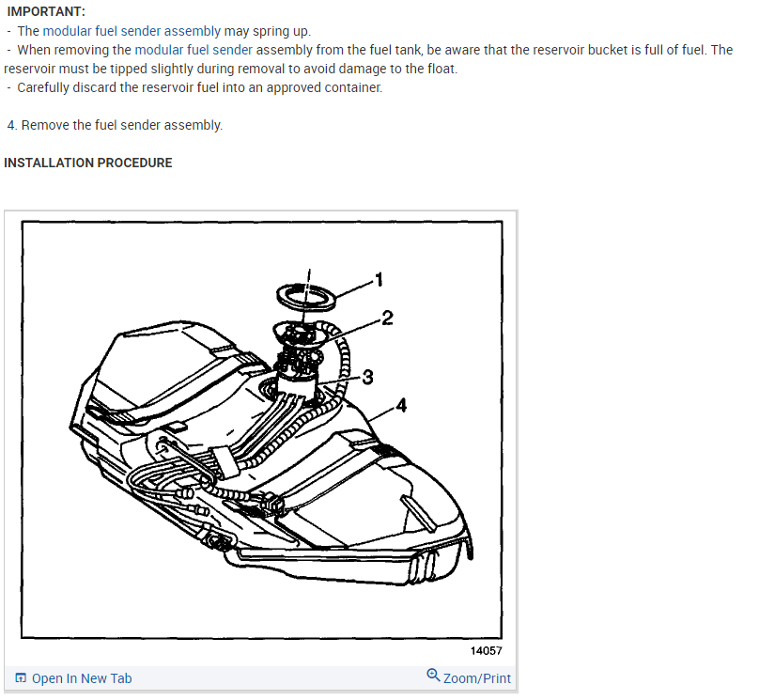Image resolution: width=759 pixels, height=700 pixels.
Task: Follow the 'modular fuel sender' link
Action: [x=194, y=50]
